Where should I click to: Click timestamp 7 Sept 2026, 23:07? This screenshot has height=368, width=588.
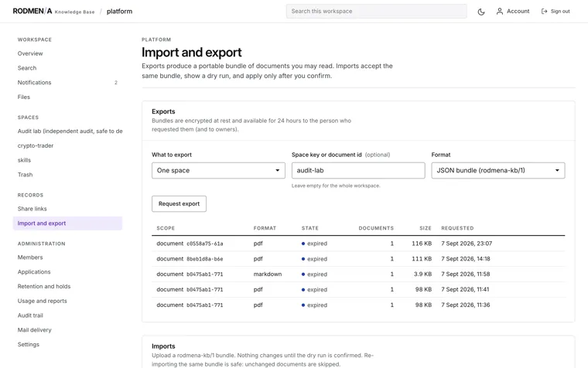467,244
